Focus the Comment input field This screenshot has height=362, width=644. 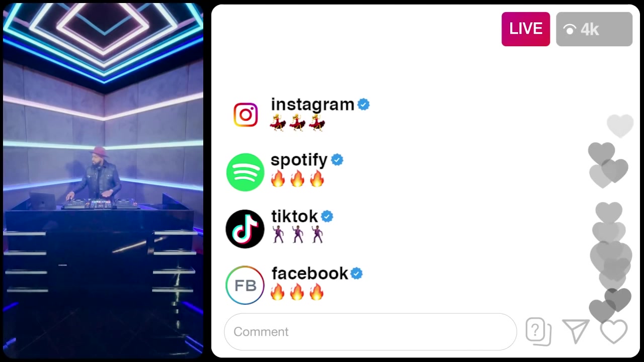[370, 332]
